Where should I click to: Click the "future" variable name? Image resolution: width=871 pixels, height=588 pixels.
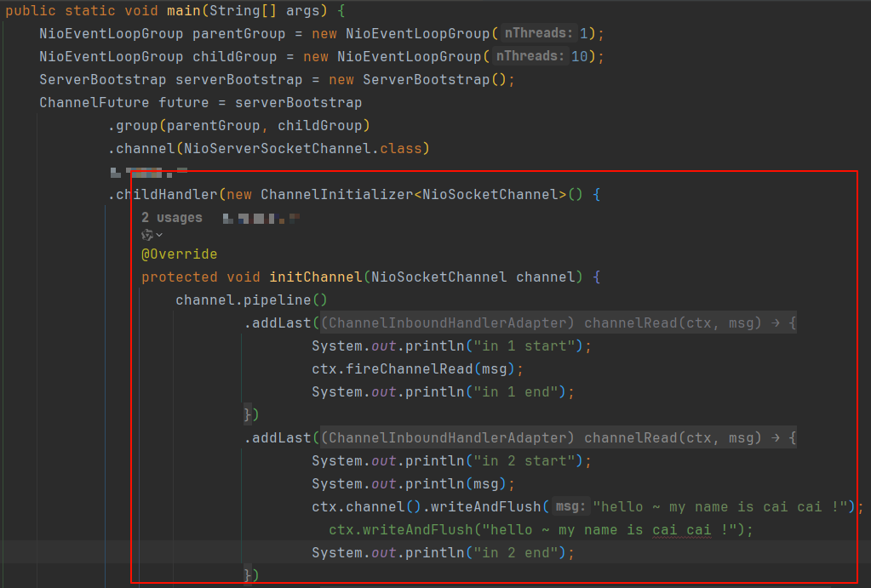(184, 102)
